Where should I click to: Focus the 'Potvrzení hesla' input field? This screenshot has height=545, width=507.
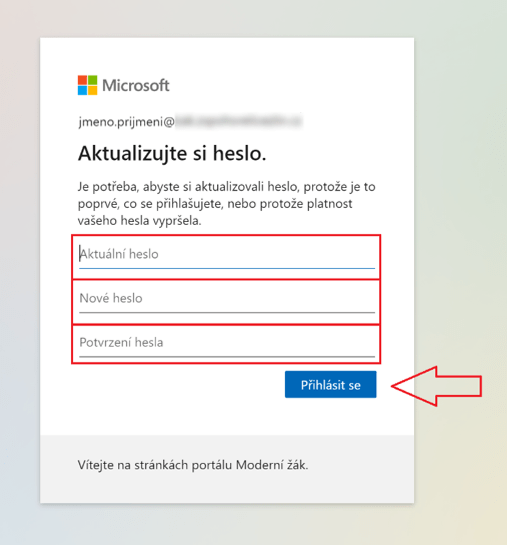[227, 343]
